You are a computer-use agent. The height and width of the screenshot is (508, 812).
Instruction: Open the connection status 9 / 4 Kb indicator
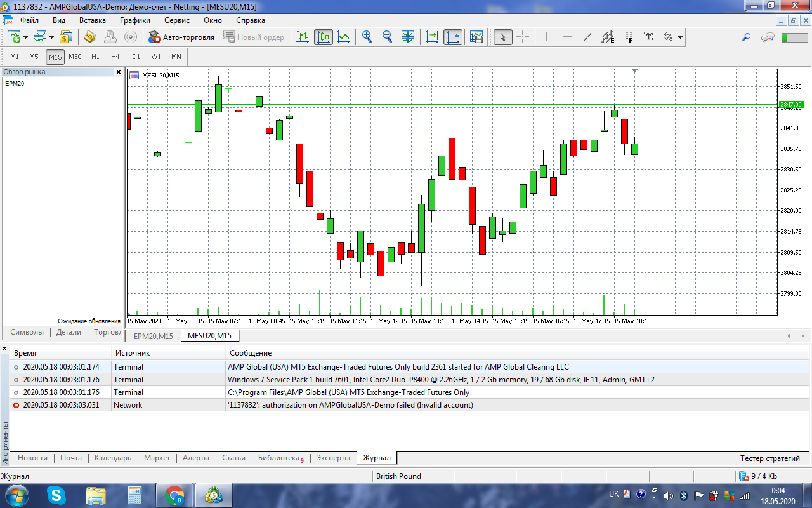click(x=758, y=476)
